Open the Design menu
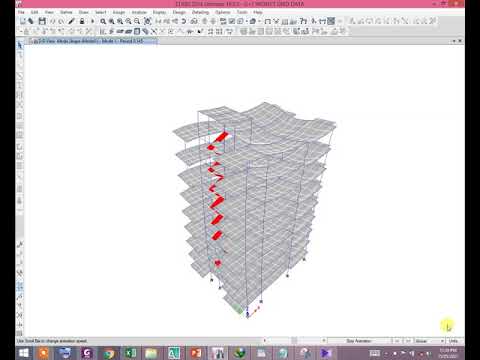Screen dimensions: 480x360 point(179,12)
